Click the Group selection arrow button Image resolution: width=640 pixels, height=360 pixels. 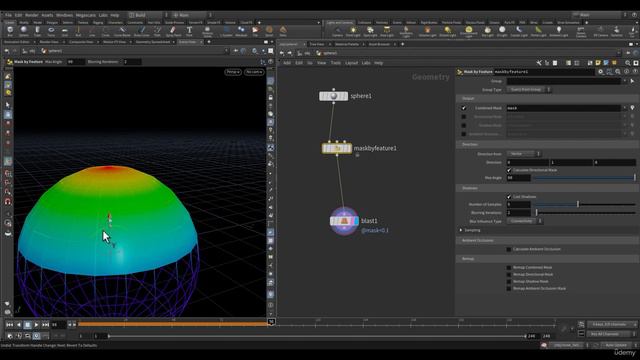coord(632,81)
